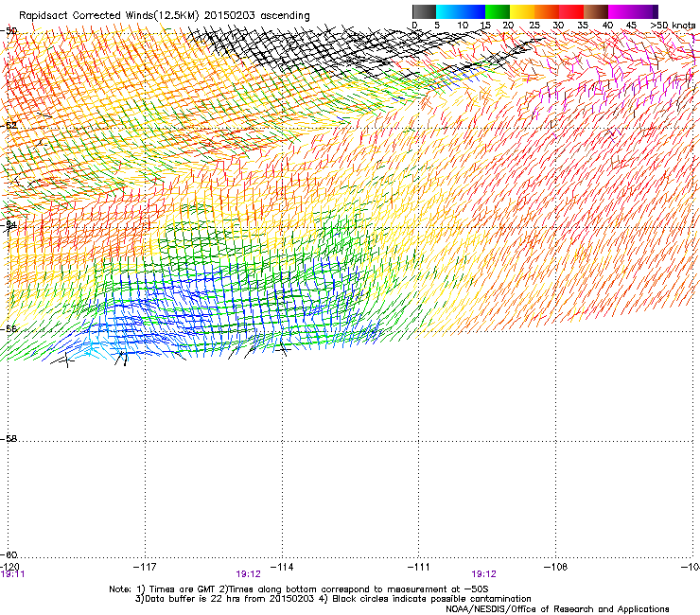Click the -114 longitude axis label
Image resolution: width=700 pixels, height=615 pixels.
point(282,567)
